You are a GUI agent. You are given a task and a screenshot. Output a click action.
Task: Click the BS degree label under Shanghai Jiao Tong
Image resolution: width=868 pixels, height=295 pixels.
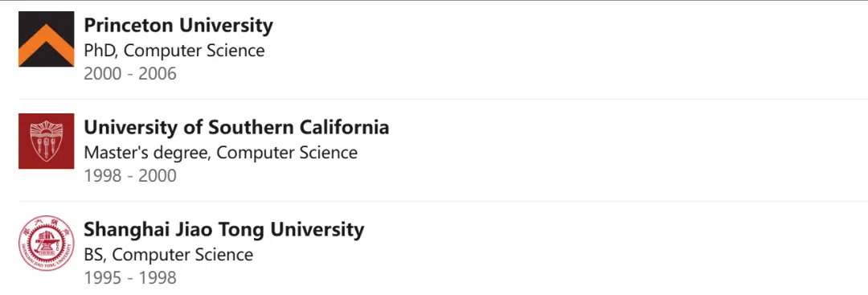pyautogui.click(x=95, y=255)
